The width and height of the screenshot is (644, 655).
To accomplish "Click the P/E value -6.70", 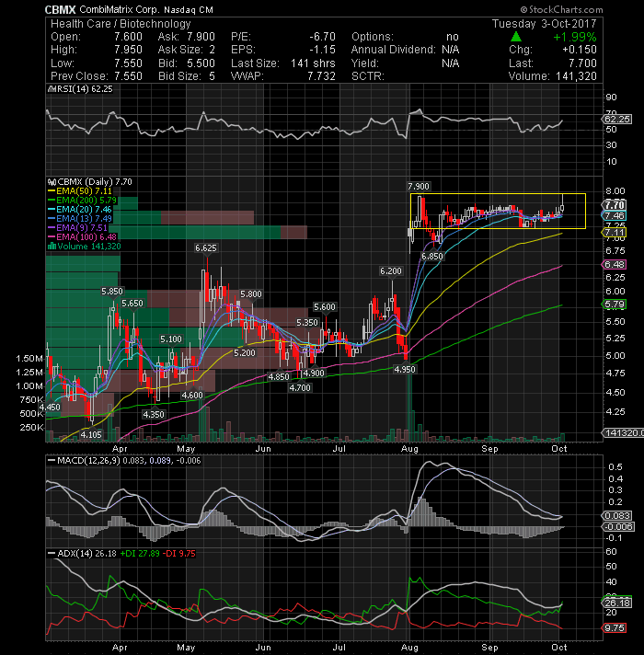I will click(x=322, y=37).
